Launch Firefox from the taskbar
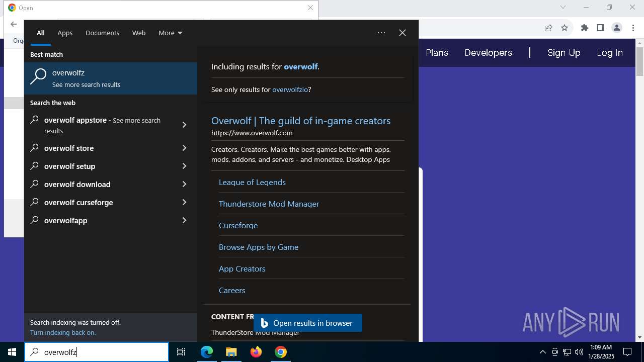This screenshot has width=644, height=362. (256, 352)
